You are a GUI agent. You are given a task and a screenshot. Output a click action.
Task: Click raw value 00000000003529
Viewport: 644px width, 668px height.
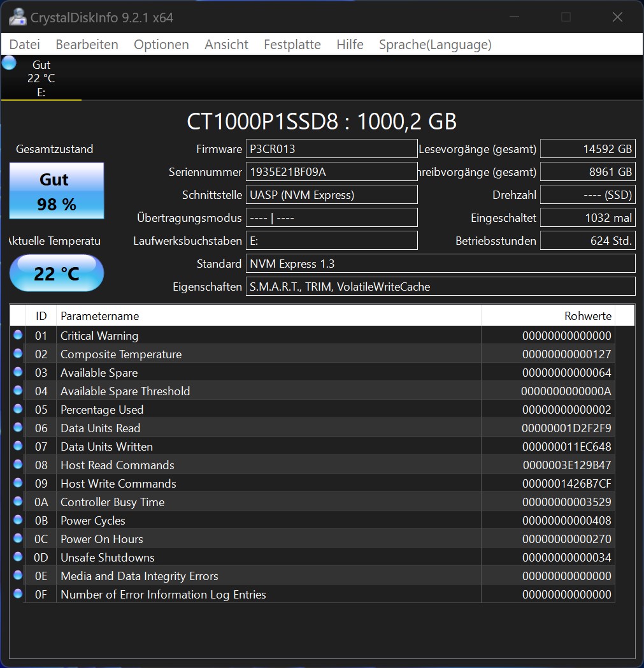click(x=566, y=502)
